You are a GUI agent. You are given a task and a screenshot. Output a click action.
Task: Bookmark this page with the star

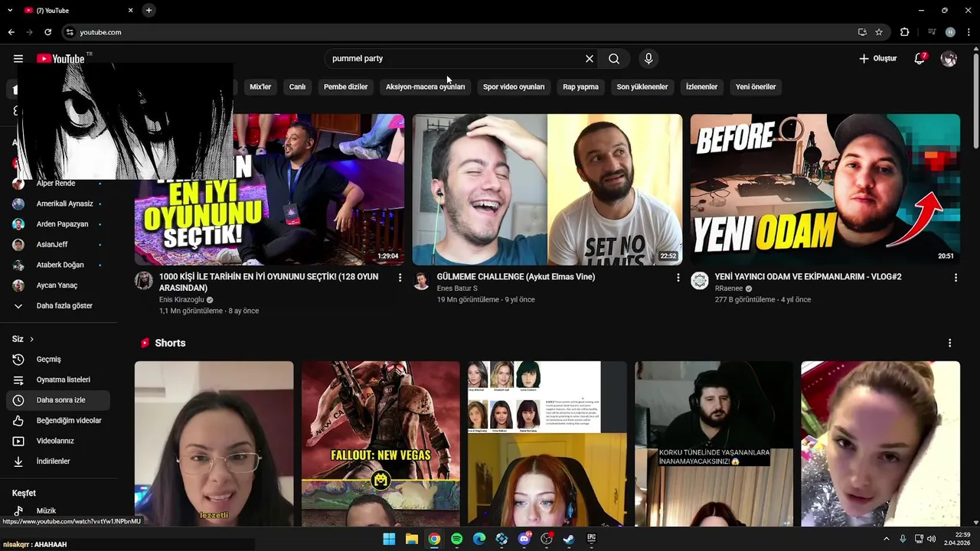tap(879, 32)
